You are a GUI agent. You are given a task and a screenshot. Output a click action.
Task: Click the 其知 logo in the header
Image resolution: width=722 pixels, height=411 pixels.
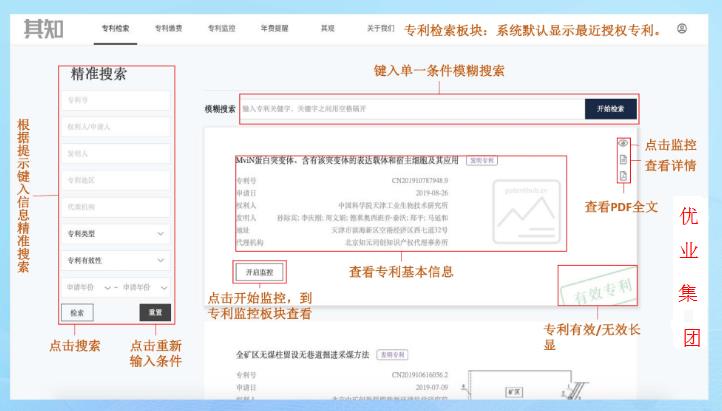pos(43,29)
